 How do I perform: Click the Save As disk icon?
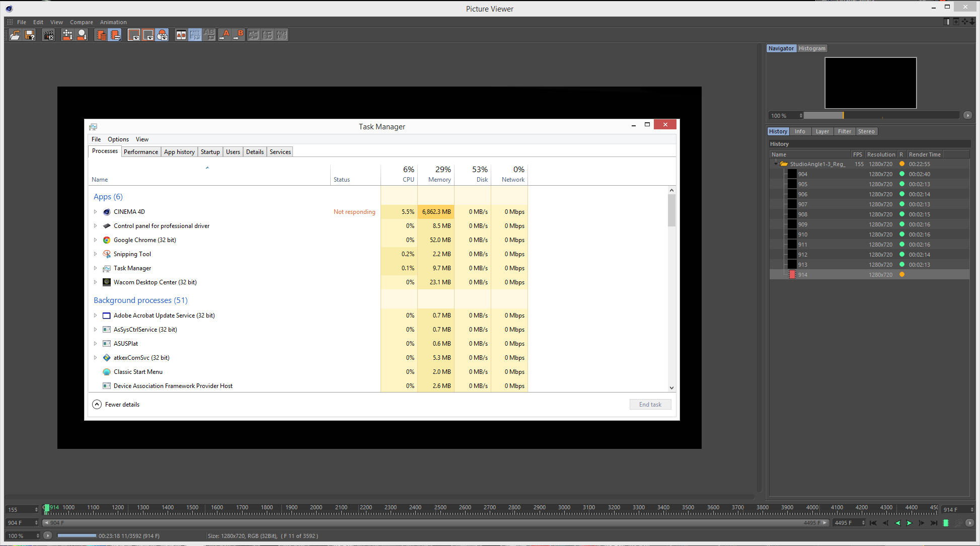tap(30, 35)
